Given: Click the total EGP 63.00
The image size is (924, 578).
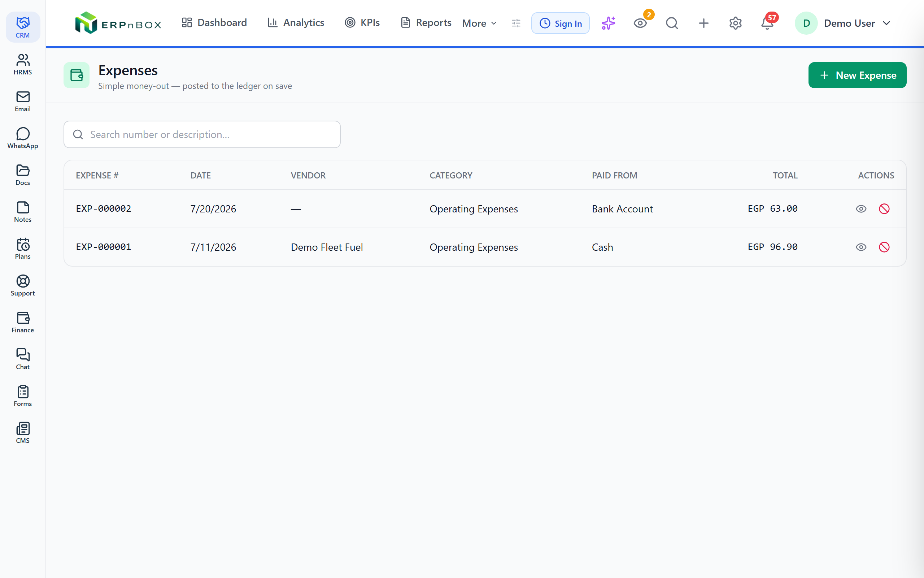Looking at the screenshot, I should point(772,209).
